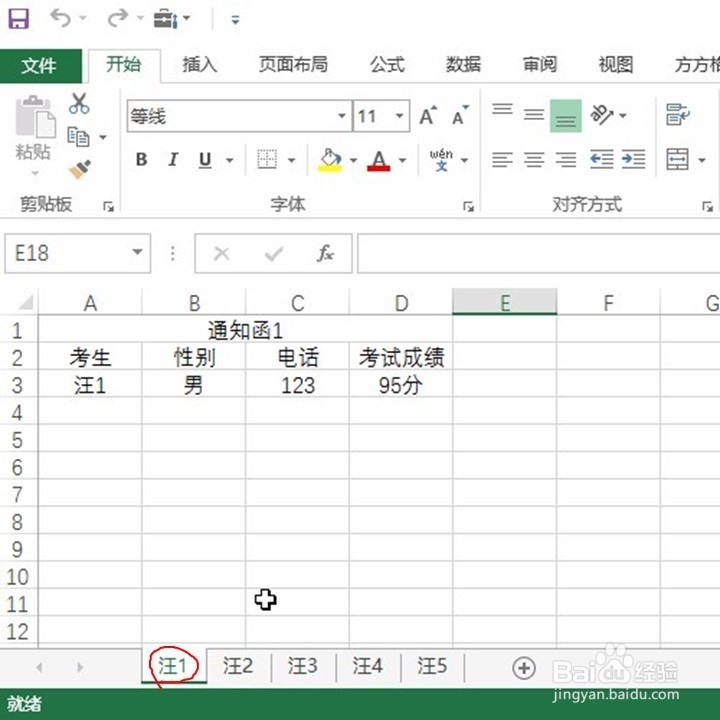Click the Enter checkmark in formula bar
The width and height of the screenshot is (720, 720).
pos(274,253)
